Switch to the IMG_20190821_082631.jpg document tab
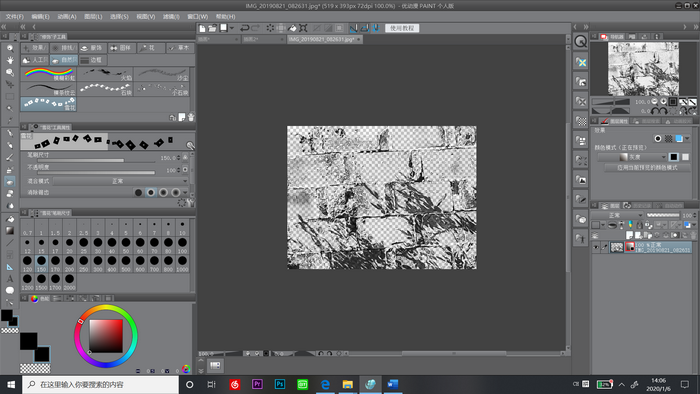This screenshot has height=394, width=700. tap(321, 39)
